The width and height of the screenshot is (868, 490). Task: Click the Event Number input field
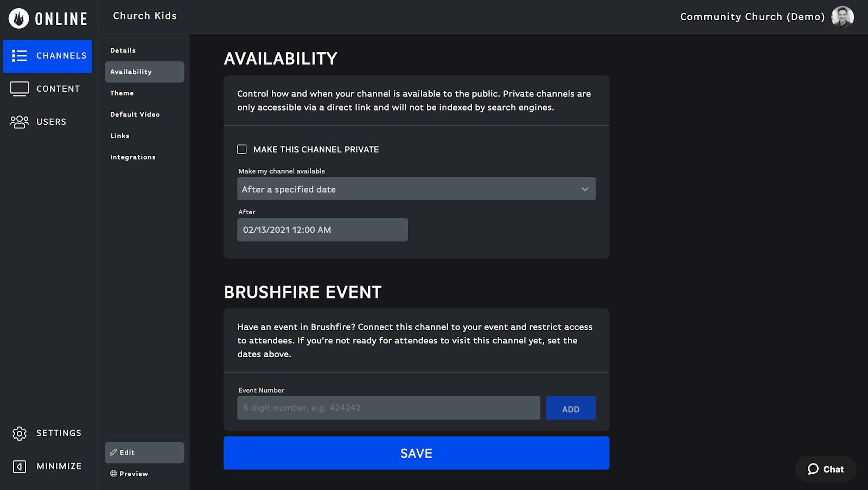click(388, 408)
